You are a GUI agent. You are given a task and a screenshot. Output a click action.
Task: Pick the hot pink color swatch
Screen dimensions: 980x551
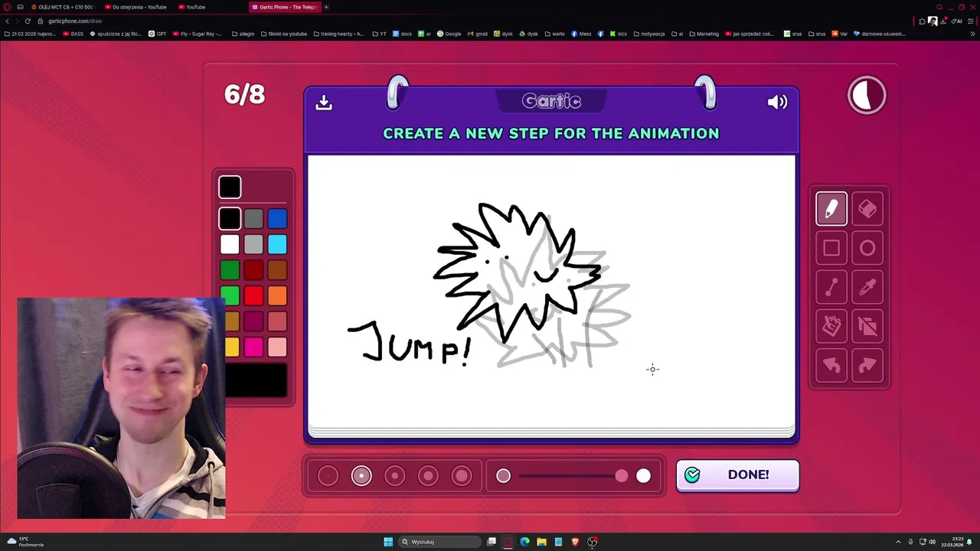click(x=253, y=347)
